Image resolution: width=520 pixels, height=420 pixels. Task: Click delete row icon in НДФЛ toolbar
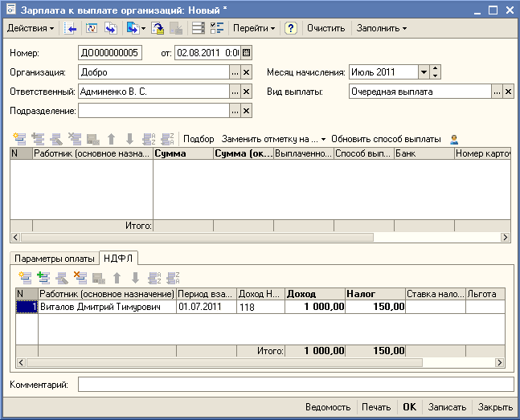pyautogui.click(x=80, y=278)
